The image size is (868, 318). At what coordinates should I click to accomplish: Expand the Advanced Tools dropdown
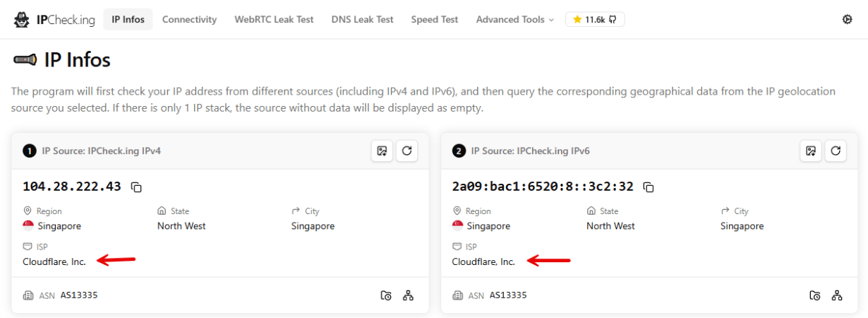click(x=515, y=20)
